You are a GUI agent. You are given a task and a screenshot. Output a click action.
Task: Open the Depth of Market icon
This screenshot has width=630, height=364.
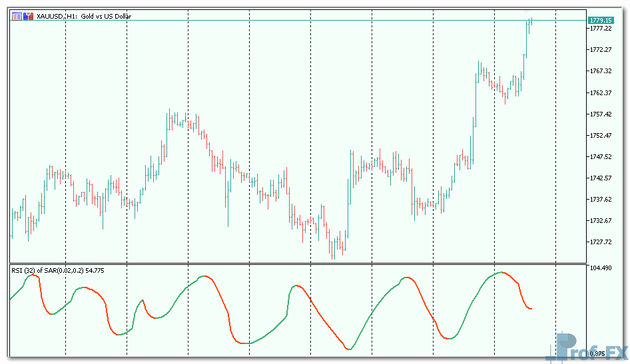28,15
